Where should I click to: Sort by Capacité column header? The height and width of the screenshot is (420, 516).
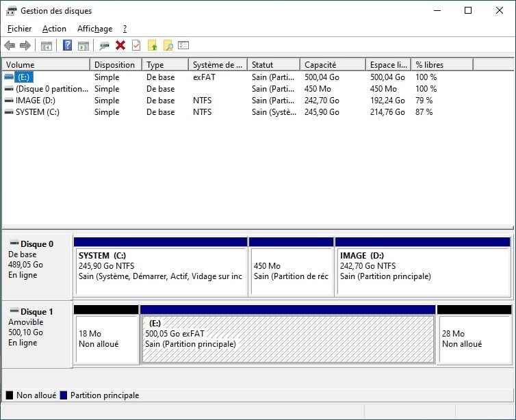pos(332,65)
